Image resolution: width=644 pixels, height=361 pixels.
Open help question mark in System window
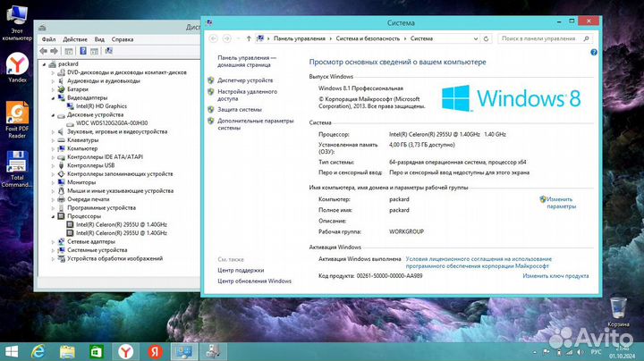(594, 52)
